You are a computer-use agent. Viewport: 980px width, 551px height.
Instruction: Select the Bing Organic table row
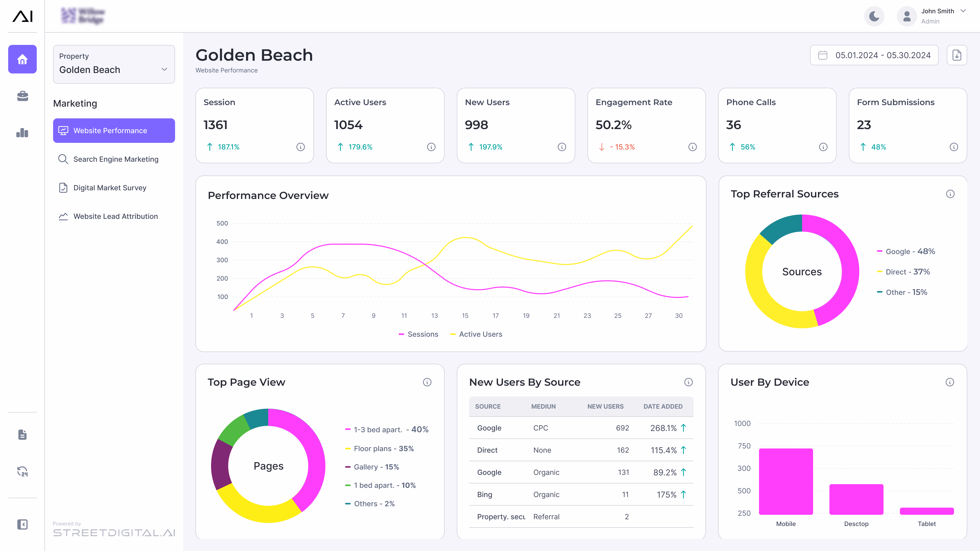(x=581, y=494)
